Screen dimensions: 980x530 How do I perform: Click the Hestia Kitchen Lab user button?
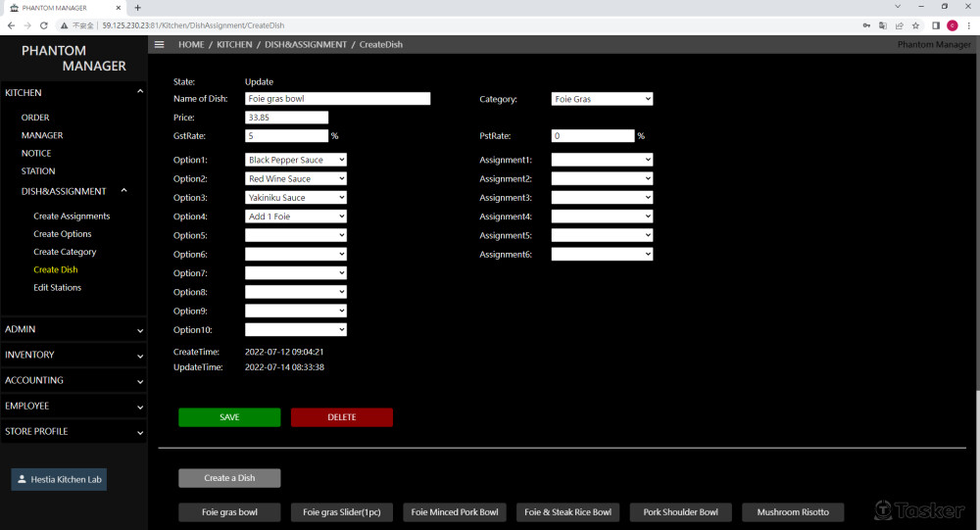[x=59, y=479]
